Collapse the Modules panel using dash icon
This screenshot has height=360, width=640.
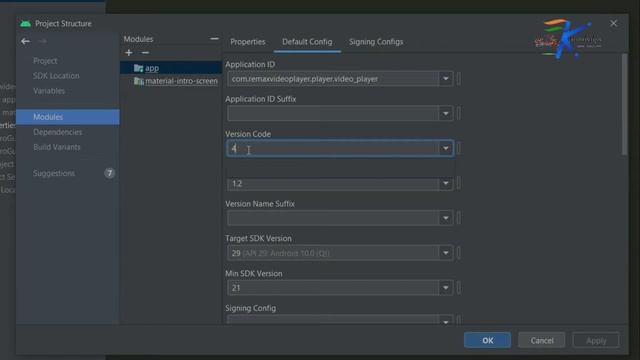click(214, 39)
